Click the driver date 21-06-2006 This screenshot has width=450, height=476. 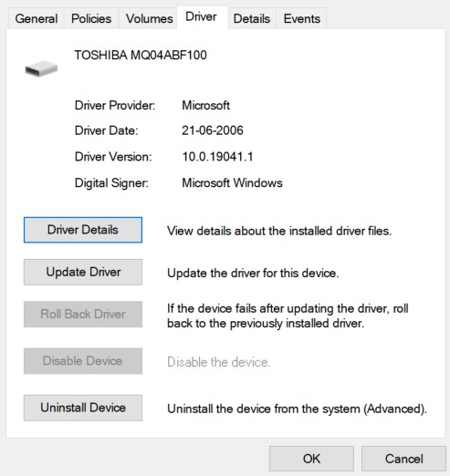tap(213, 130)
